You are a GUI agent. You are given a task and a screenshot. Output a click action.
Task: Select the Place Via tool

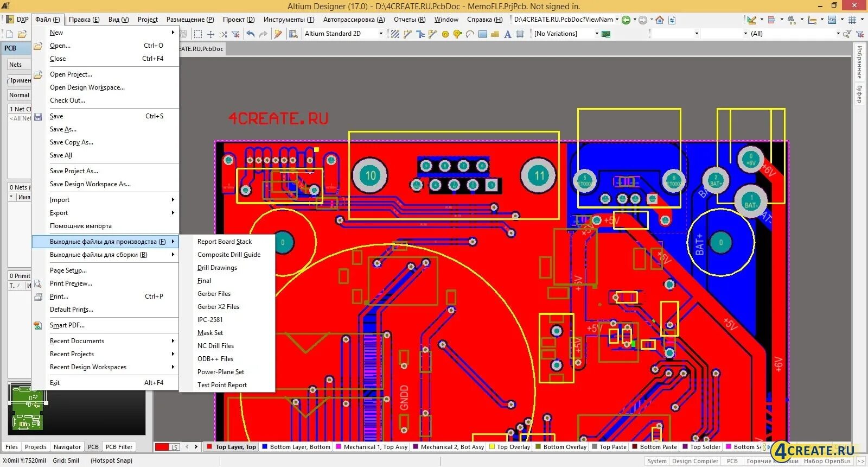[457, 34]
